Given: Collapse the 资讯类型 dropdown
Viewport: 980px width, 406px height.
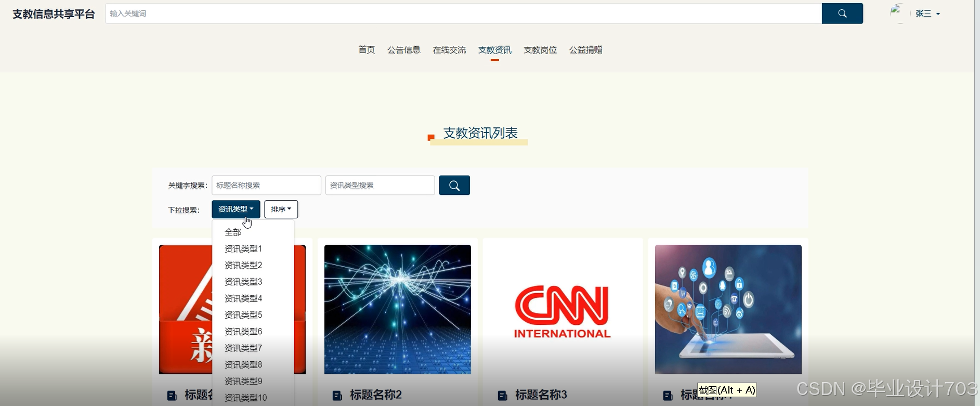Looking at the screenshot, I should coord(236,209).
